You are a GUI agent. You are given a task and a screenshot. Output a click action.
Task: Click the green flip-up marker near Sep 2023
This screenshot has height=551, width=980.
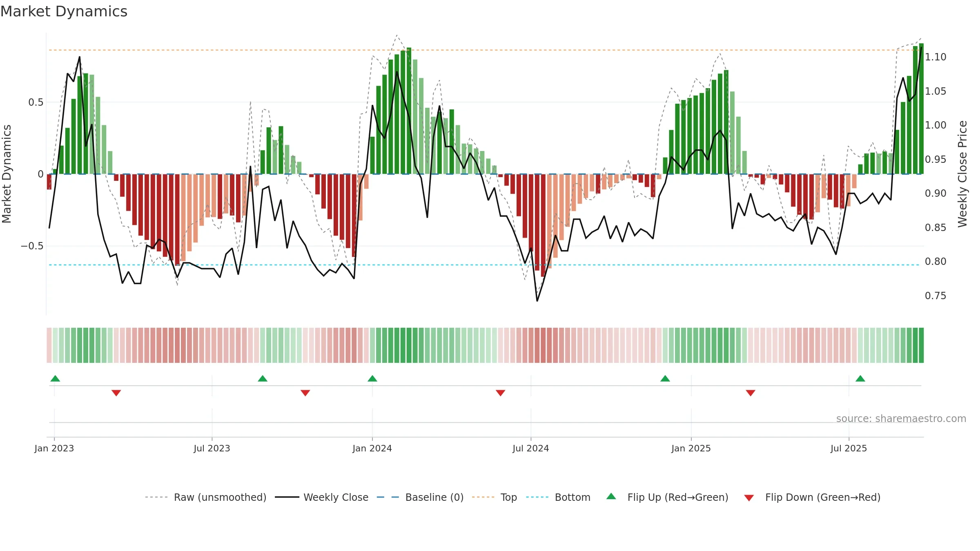263,378
